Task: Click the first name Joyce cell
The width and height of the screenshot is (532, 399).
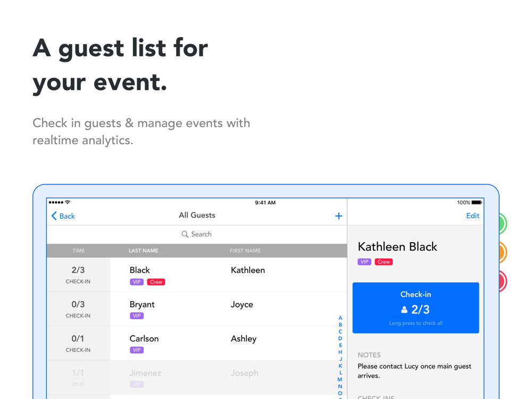Action: pyautogui.click(x=242, y=305)
